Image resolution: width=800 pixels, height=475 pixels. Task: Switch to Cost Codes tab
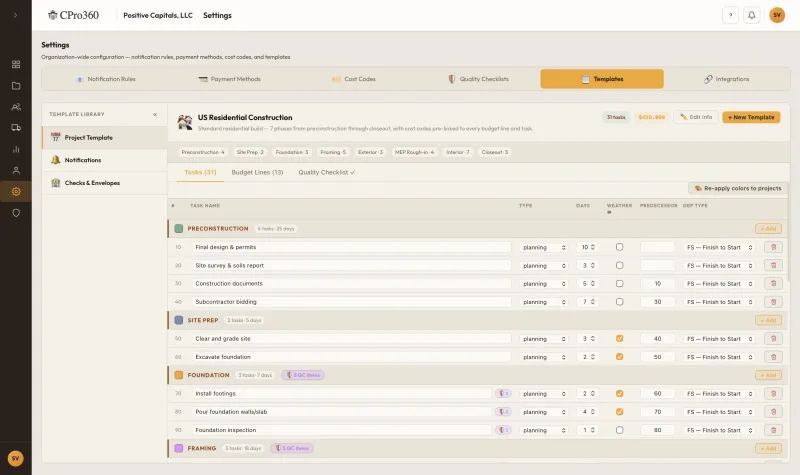click(x=354, y=79)
